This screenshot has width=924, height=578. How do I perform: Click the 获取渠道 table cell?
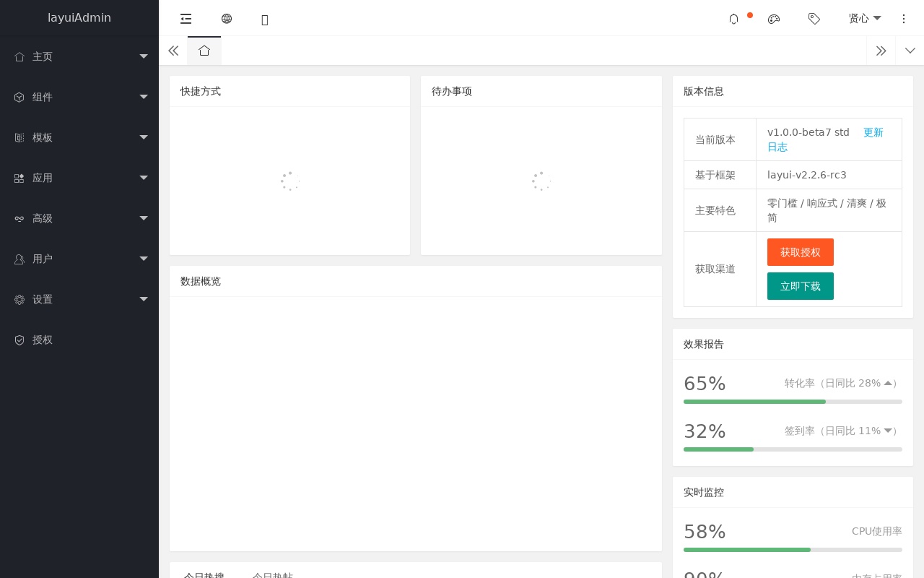(720, 269)
